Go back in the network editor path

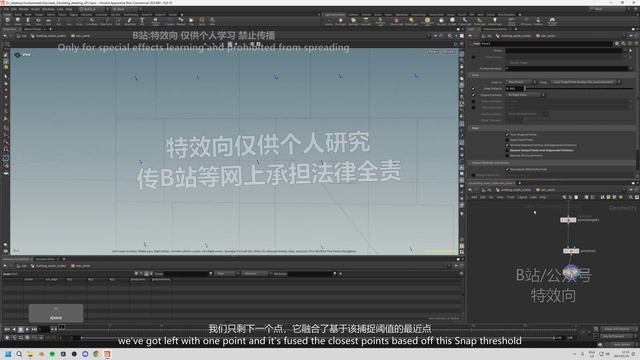tap(470, 190)
